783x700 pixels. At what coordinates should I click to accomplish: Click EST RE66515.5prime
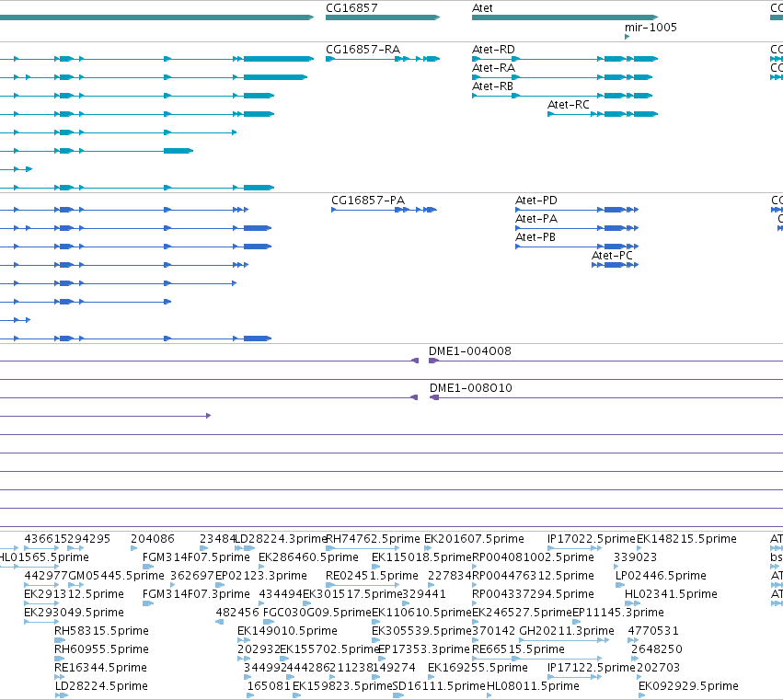pyautogui.click(x=518, y=649)
